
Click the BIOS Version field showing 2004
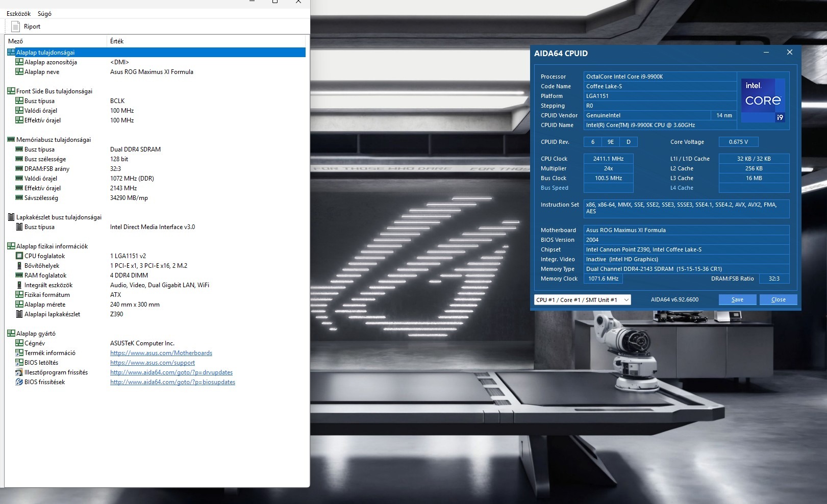coord(687,240)
